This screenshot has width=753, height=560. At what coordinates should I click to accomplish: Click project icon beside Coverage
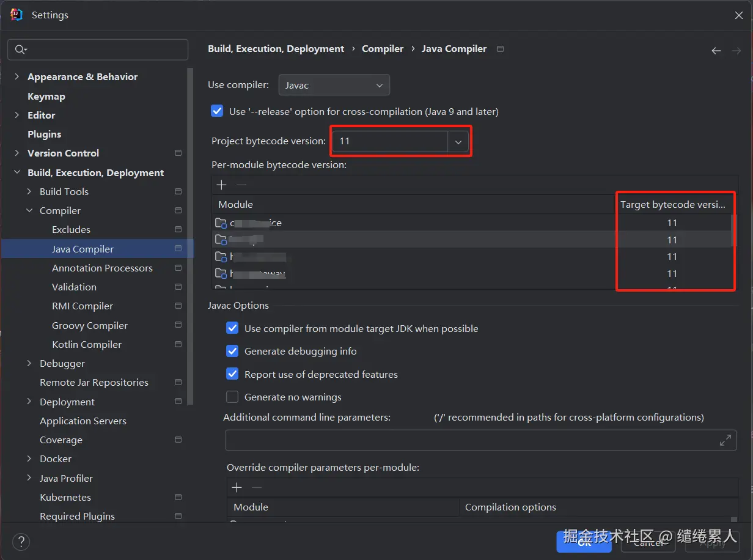pyautogui.click(x=178, y=440)
